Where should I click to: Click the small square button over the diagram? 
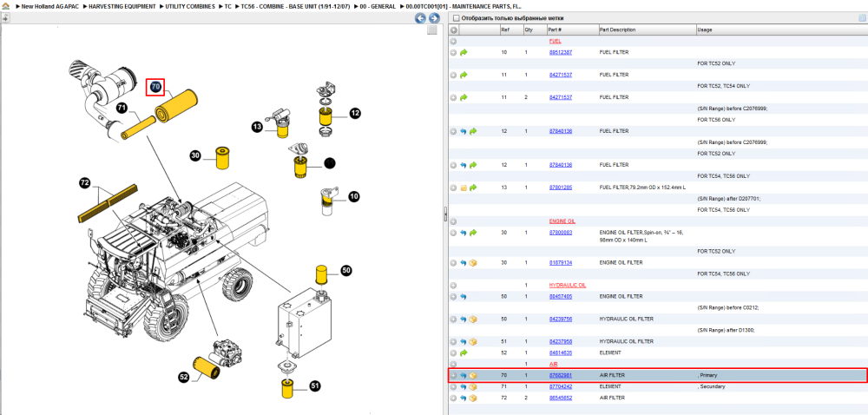[x=432, y=30]
